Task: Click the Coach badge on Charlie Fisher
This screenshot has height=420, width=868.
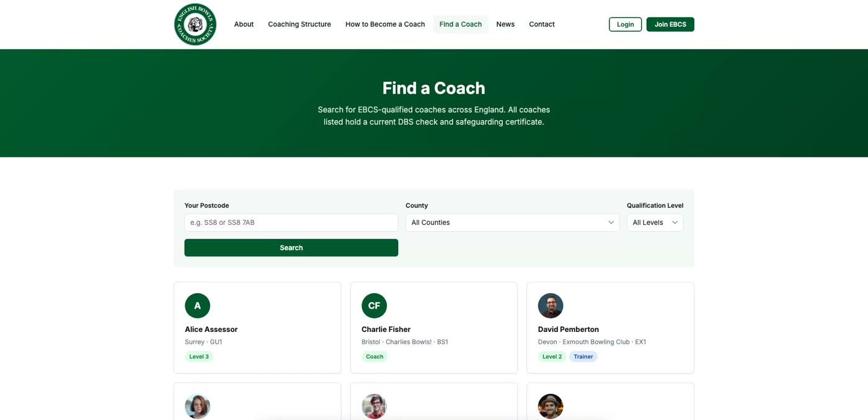Action: point(374,357)
